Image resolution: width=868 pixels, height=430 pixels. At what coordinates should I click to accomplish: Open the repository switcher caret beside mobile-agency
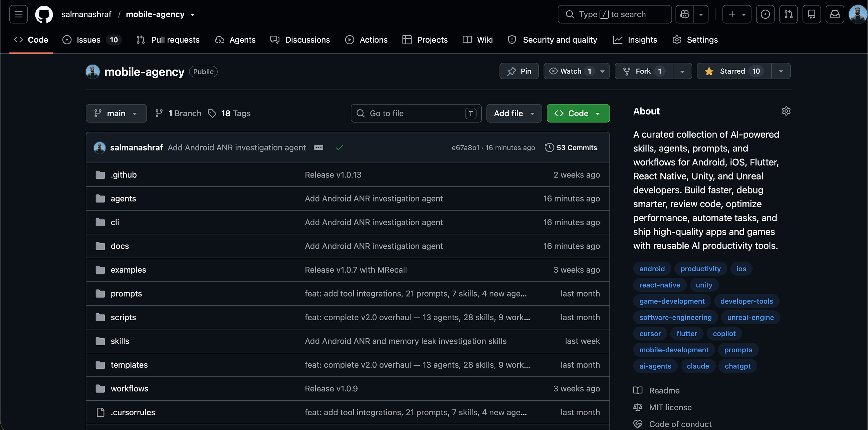(x=193, y=14)
